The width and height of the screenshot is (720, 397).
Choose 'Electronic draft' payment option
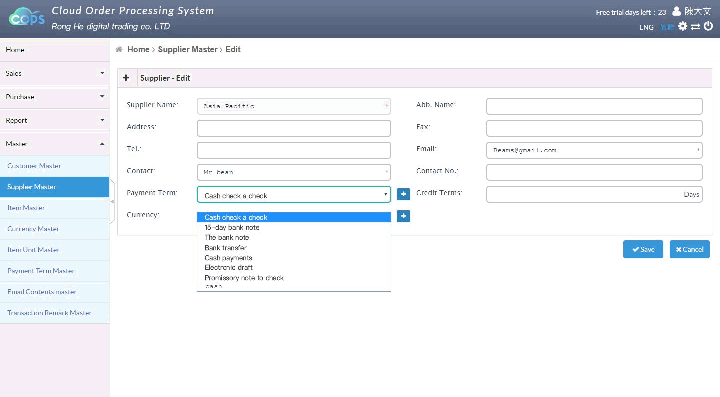click(229, 268)
